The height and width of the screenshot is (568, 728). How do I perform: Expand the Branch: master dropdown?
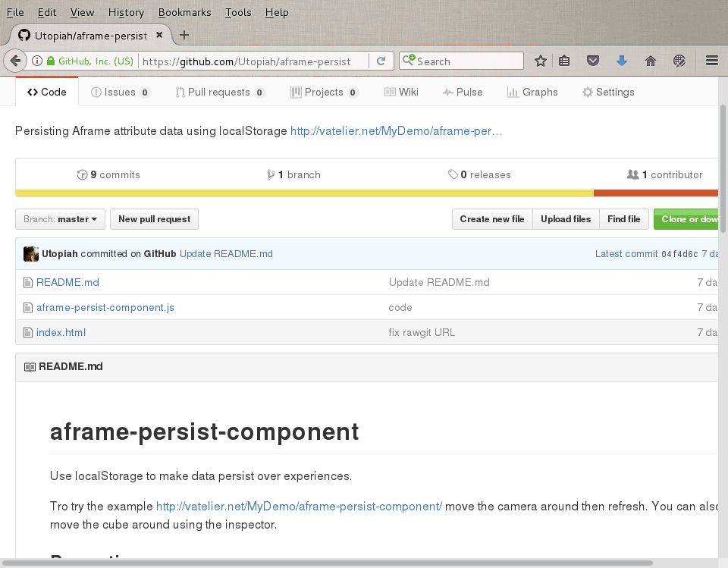click(x=60, y=219)
